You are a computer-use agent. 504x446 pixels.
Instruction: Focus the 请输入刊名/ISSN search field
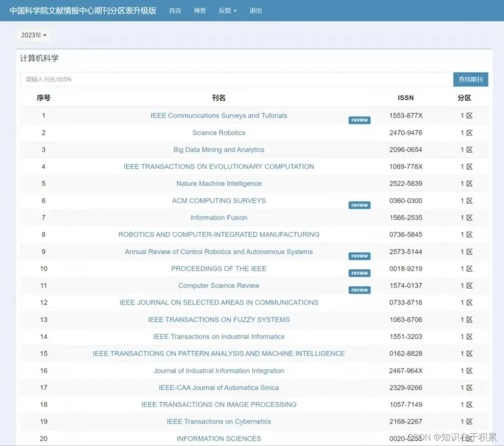pos(237,79)
